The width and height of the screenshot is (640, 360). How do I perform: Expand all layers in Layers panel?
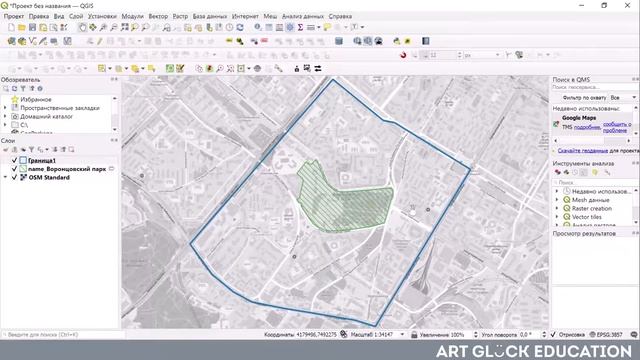56,150
